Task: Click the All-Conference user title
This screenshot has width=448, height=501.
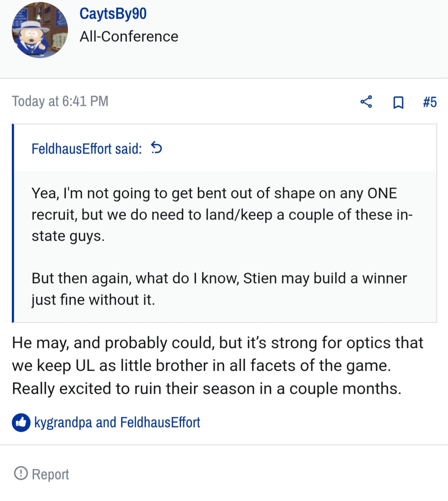Action: click(129, 36)
